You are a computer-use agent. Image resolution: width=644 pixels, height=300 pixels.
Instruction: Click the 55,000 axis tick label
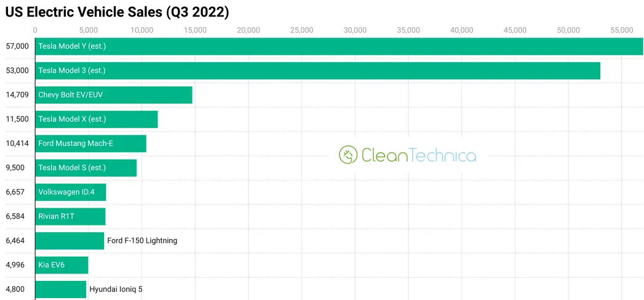pos(622,30)
